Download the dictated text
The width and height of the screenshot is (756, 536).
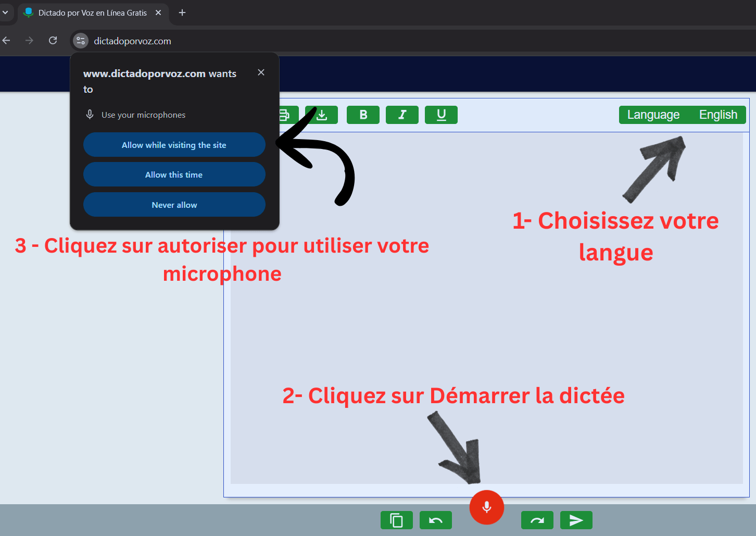tap(321, 115)
